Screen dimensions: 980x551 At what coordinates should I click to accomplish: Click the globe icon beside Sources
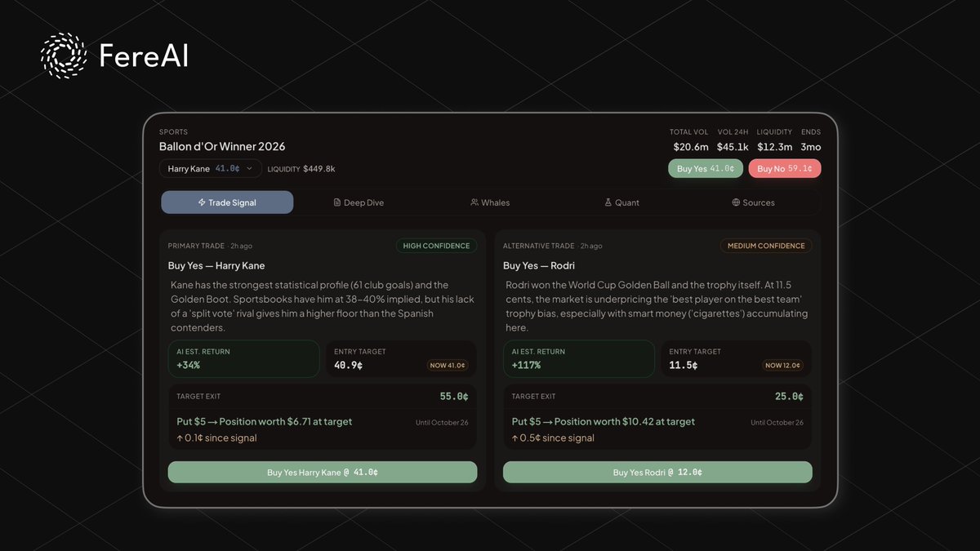tap(736, 202)
